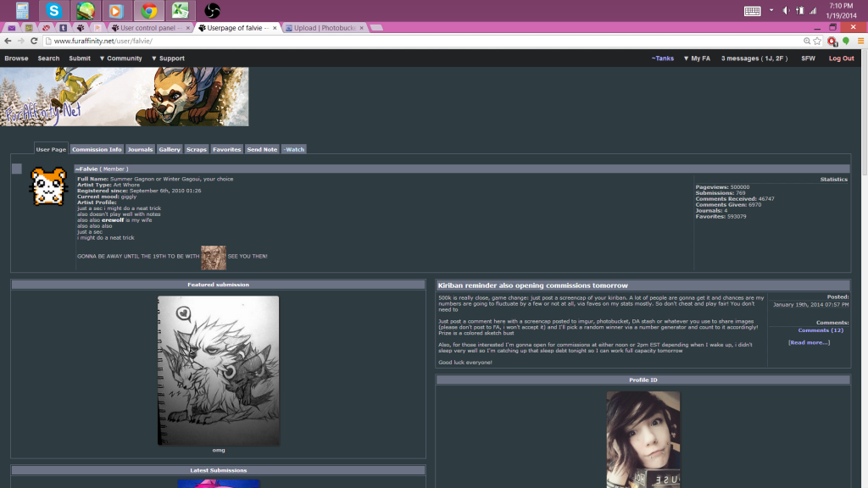
Task: Click the featured submission sketch thumbnail
Action: (x=218, y=370)
